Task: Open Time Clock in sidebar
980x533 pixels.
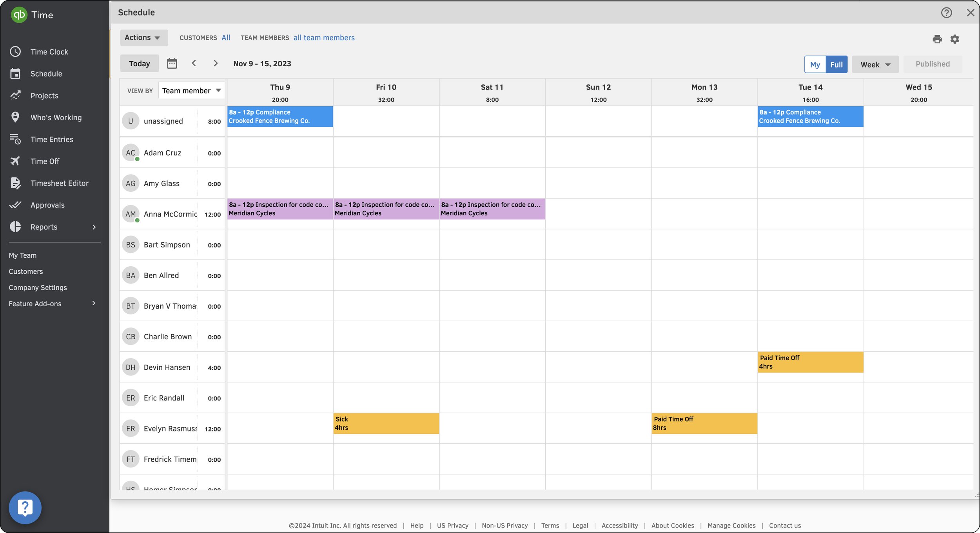Action: click(49, 52)
